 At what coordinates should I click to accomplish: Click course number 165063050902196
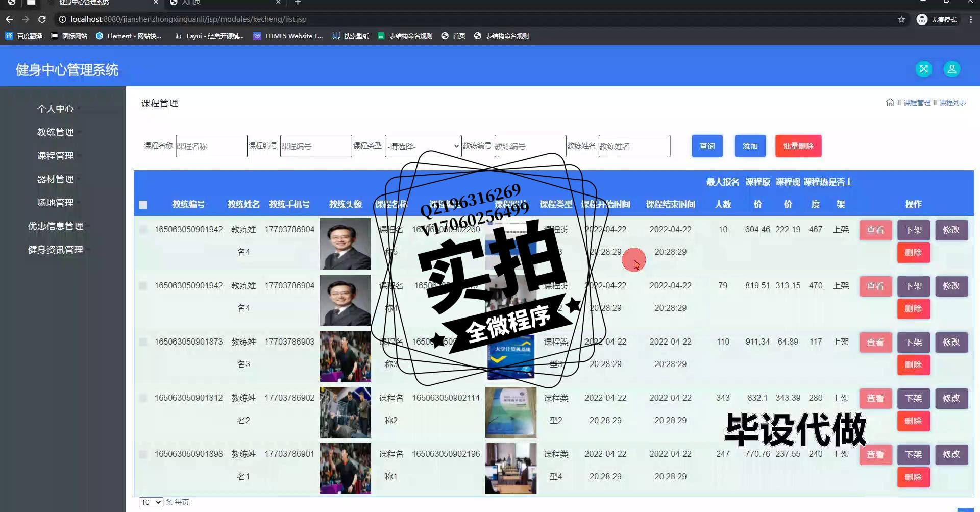coord(446,454)
